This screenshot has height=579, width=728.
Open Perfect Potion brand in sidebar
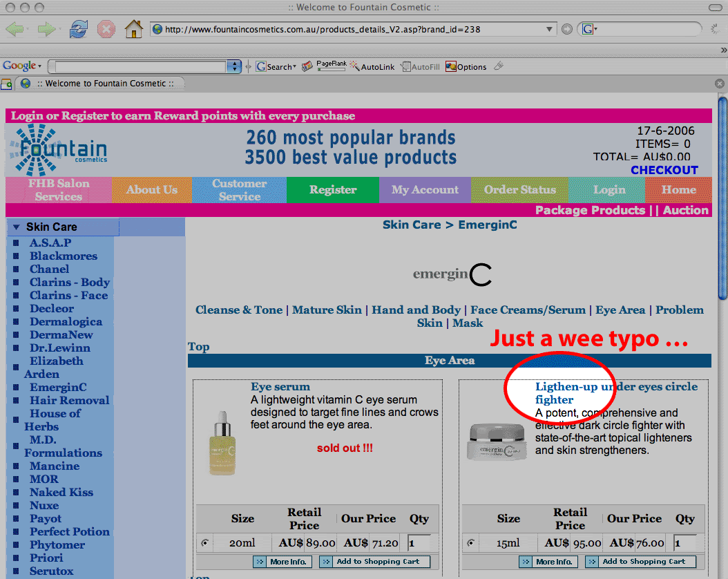pyautogui.click(x=70, y=531)
